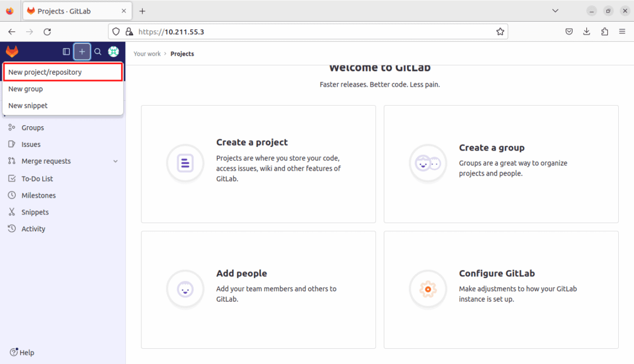Open the browser tab list dropdown
This screenshot has width=634, height=364.
pyautogui.click(x=555, y=10)
